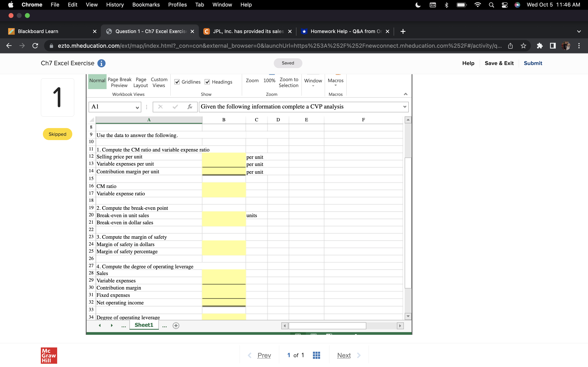
Task: Click the cancel X icon in the formula bar
Action: coord(161,107)
